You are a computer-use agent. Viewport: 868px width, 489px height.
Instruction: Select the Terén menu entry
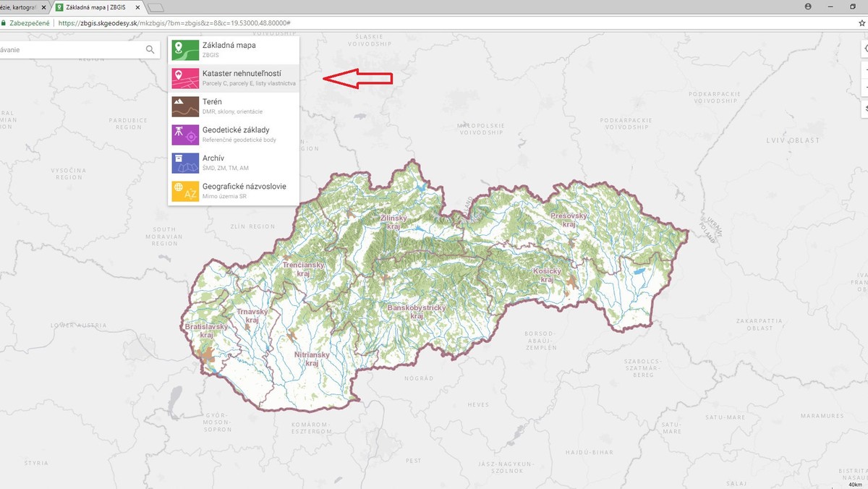tap(233, 106)
